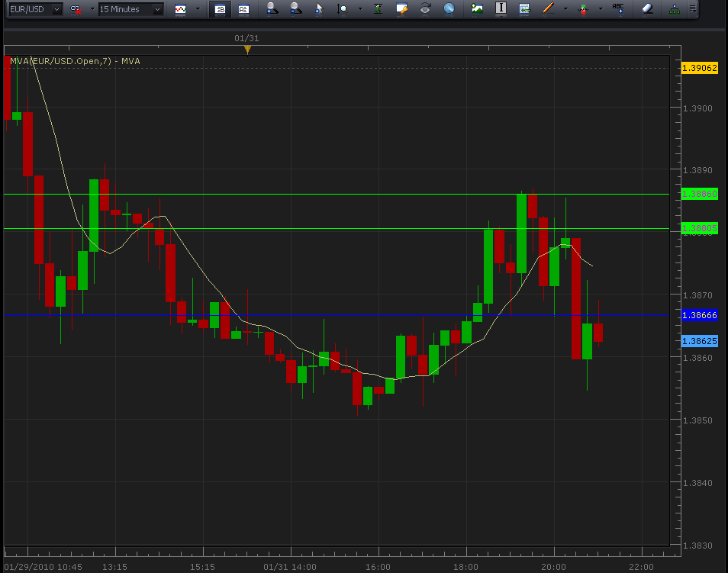Click the boxed letter I indicator icon
The width and height of the screenshot is (728, 573).
[501, 8]
